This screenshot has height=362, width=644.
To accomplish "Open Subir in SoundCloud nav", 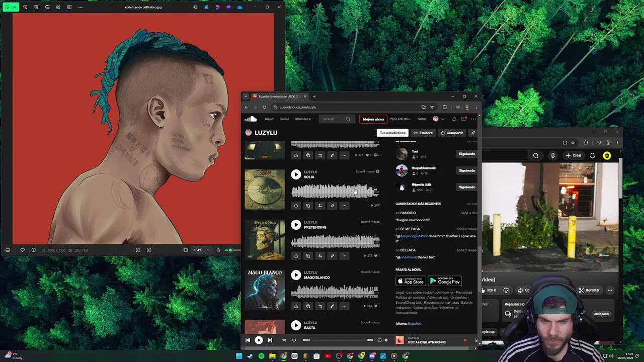I will tap(422, 119).
